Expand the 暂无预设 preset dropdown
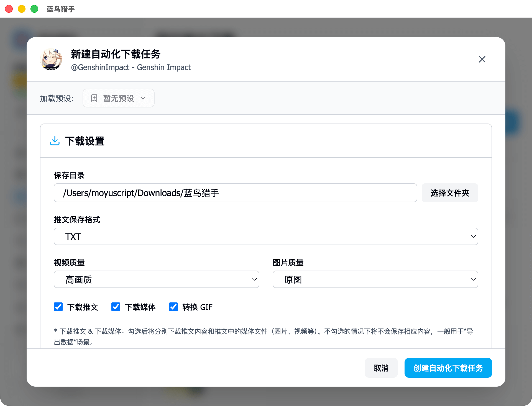 (x=119, y=98)
